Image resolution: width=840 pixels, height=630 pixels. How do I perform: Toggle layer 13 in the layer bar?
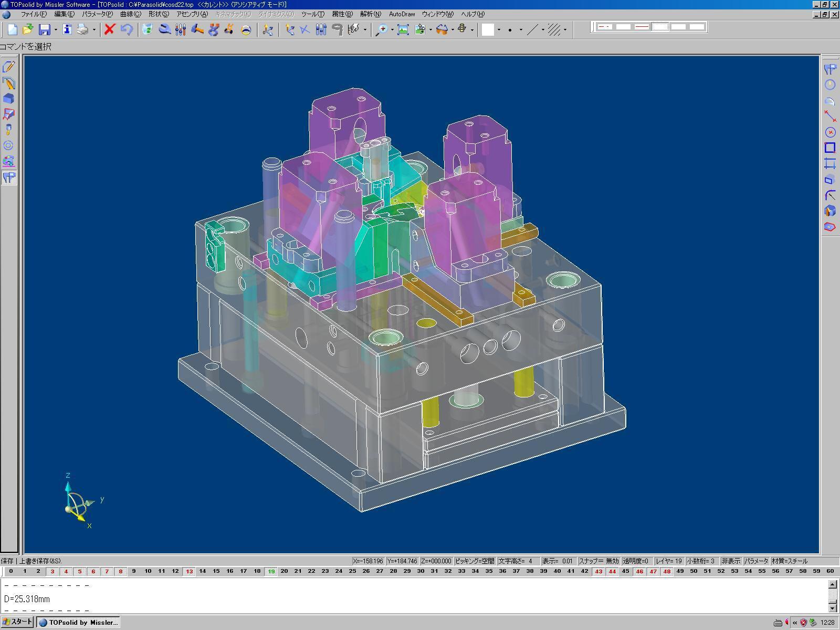pyautogui.click(x=189, y=571)
